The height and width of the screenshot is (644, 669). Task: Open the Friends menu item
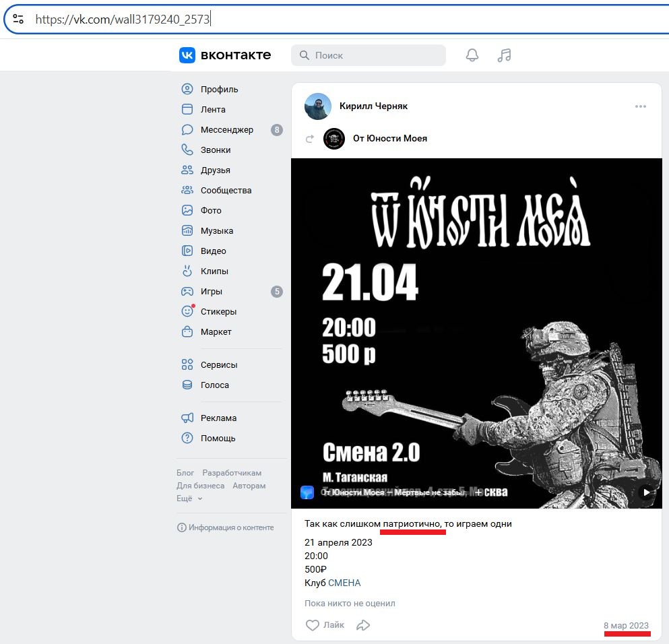[x=215, y=170]
